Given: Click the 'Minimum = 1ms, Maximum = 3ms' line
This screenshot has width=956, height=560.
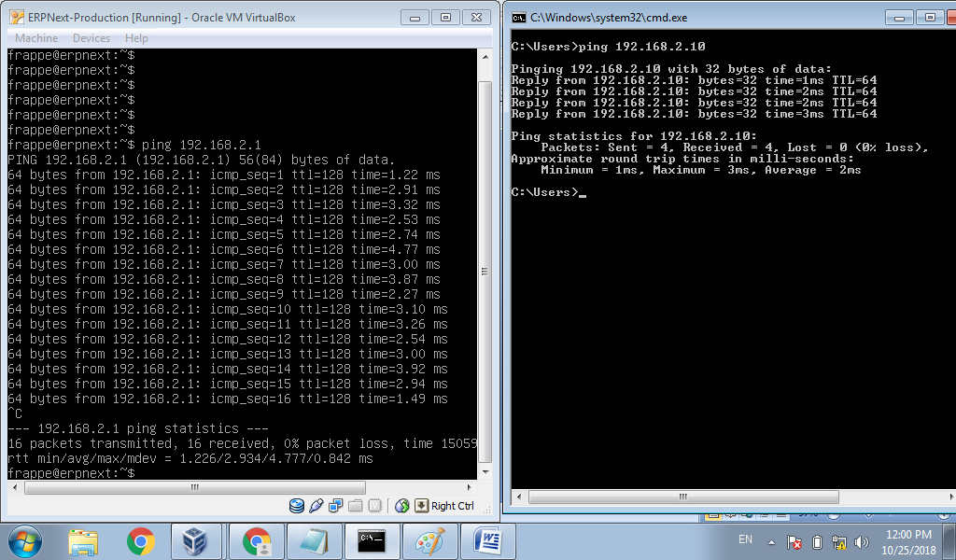Looking at the screenshot, I should (701, 170).
